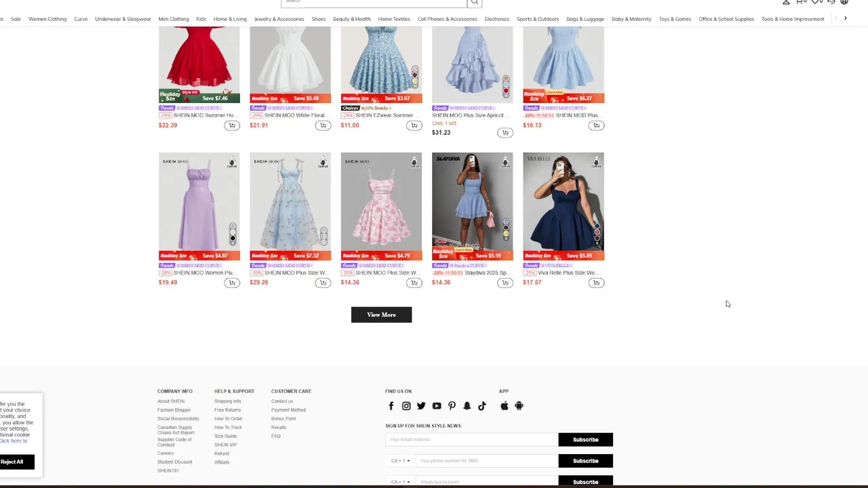Image resolution: width=868 pixels, height=488 pixels.
Task: Open Free Returns link
Action: click(228, 410)
